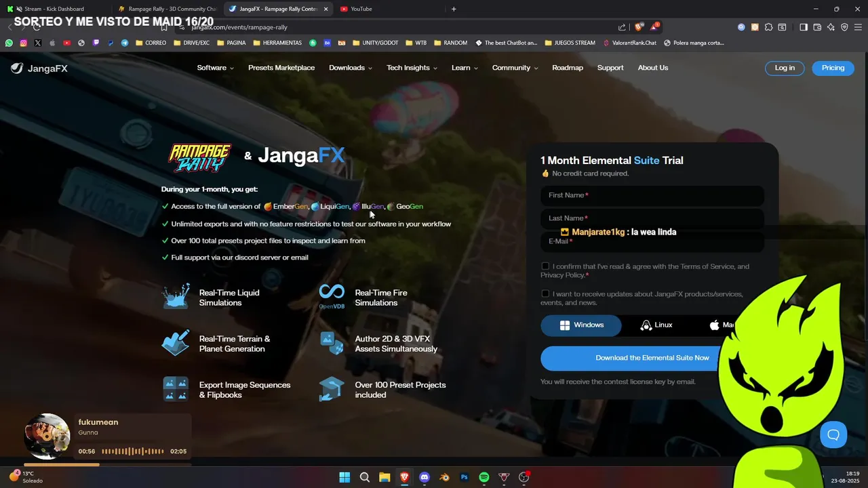Click the IlluGen product link
The width and height of the screenshot is (868, 488).
[x=368, y=206]
